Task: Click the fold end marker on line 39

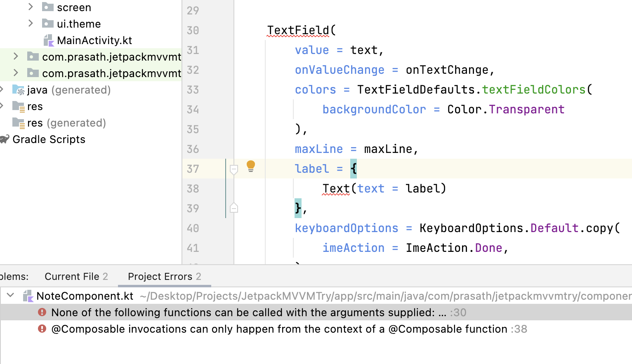Action: pyautogui.click(x=234, y=208)
